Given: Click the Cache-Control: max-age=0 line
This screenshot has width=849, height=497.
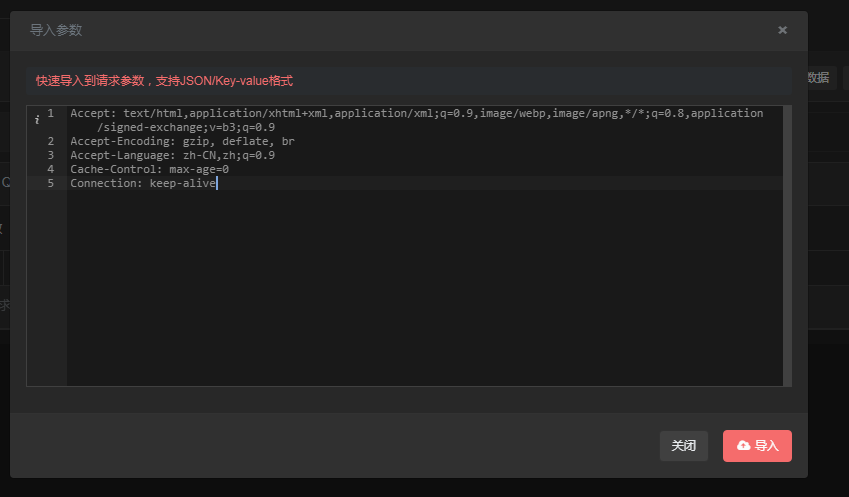Looking at the screenshot, I should pyautogui.click(x=149, y=169).
